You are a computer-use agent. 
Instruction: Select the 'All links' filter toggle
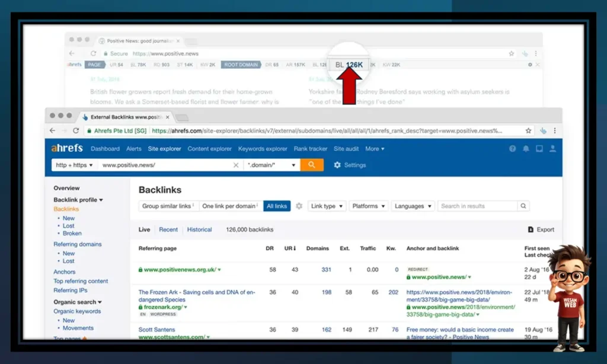click(276, 206)
